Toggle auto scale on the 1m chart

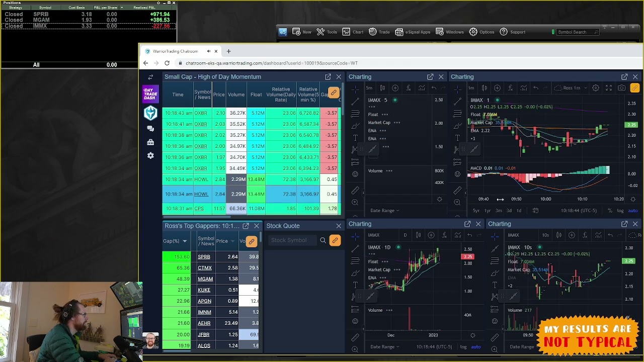pyautogui.click(x=633, y=211)
